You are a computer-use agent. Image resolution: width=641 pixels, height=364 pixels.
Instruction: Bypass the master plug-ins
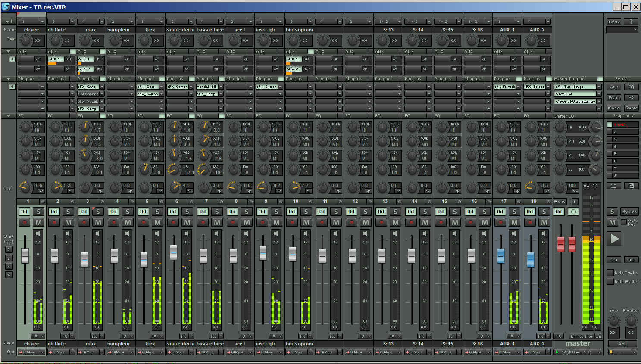coord(629,212)
